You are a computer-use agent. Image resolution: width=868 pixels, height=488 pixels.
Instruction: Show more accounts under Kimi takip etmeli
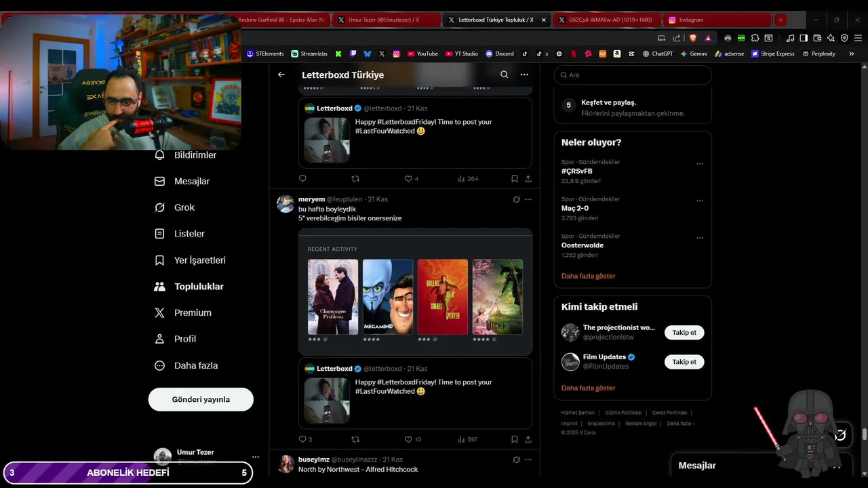tap(588, 388)
